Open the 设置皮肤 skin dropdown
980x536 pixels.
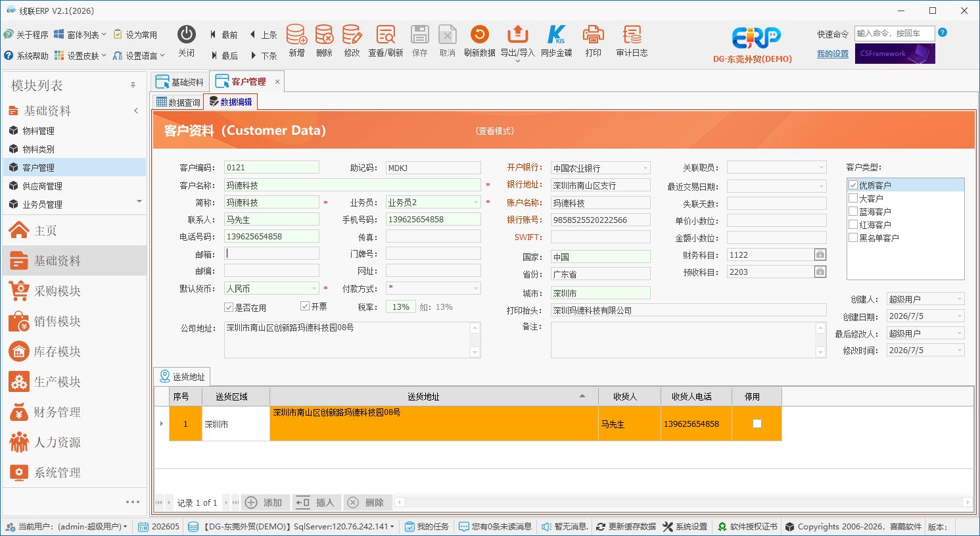(x=80, y=56)
